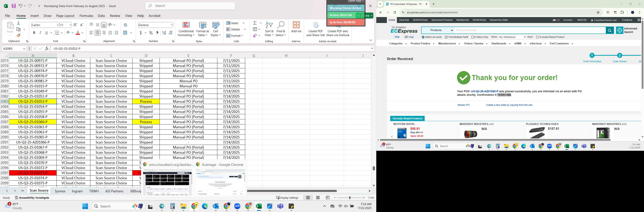Click ECExpress search magnifier button
The width and height of the screenshot is (644, 212).
point(610,30)
